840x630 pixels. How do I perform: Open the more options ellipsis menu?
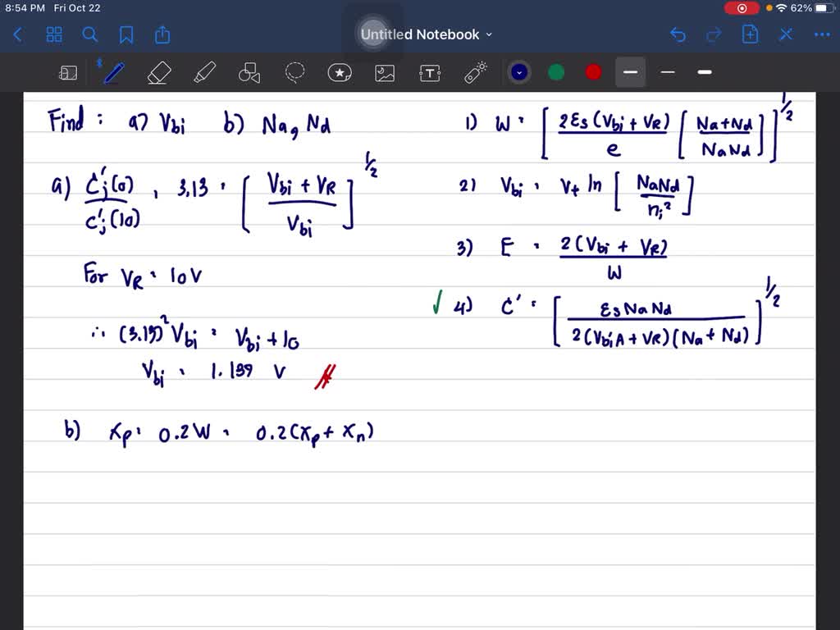822,34
